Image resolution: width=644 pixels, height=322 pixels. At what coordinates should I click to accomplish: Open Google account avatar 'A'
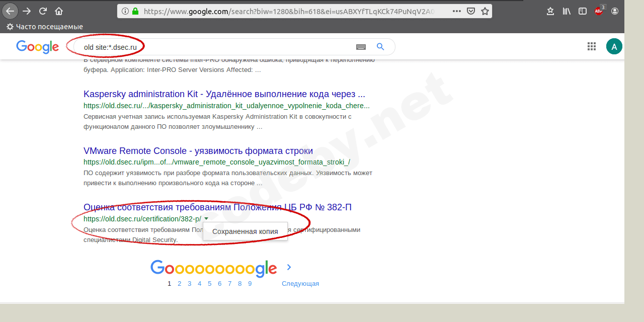(614, 47)
